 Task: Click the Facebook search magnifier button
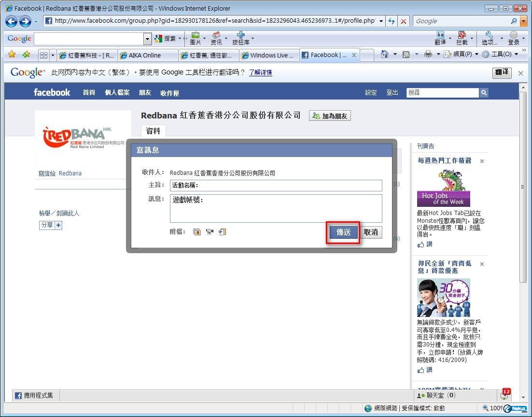tap(484, 93)
